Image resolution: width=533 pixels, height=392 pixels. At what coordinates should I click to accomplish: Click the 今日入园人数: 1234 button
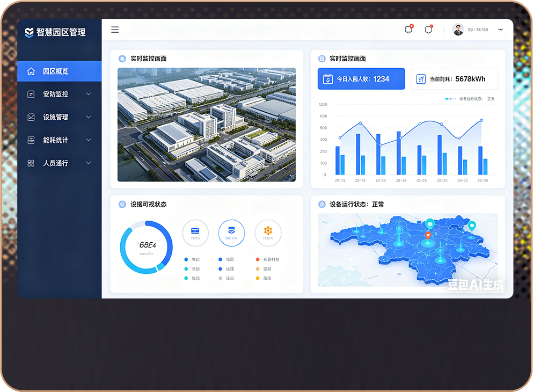tap(361, 79)
